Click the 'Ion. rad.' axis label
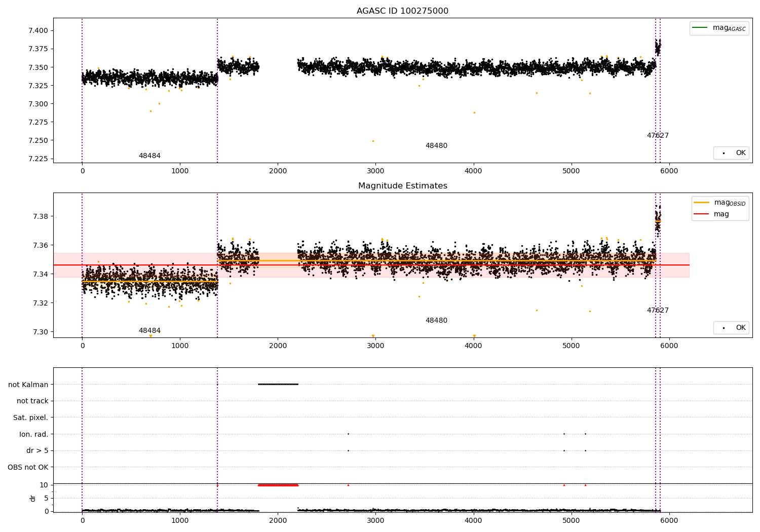Viewport: 760px width, 532px height. click(34, 434)
